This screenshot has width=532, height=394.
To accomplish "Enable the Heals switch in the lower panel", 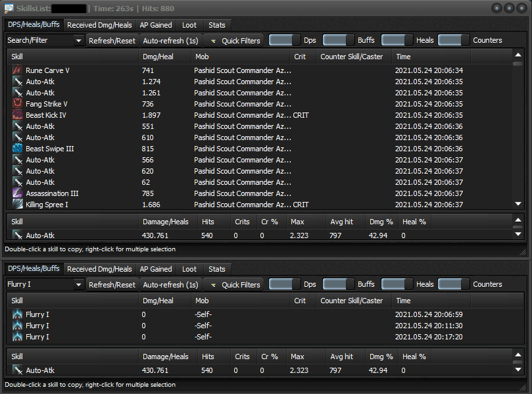I will [397, 284].
